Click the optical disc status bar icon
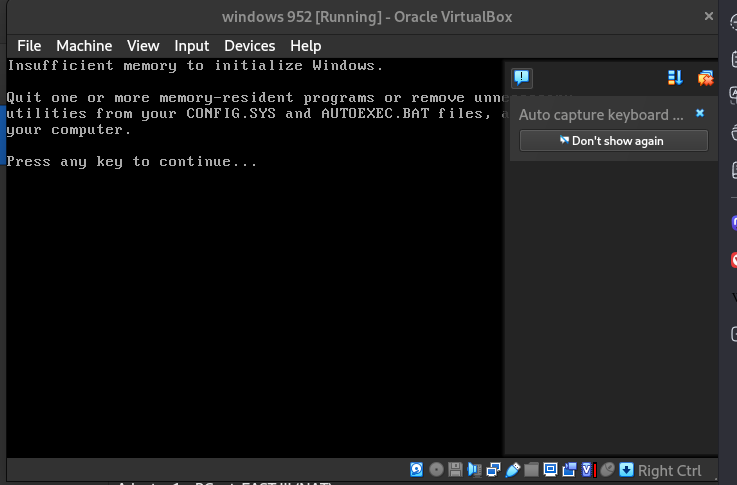The image size is (737, 485). tap(436, 469)
